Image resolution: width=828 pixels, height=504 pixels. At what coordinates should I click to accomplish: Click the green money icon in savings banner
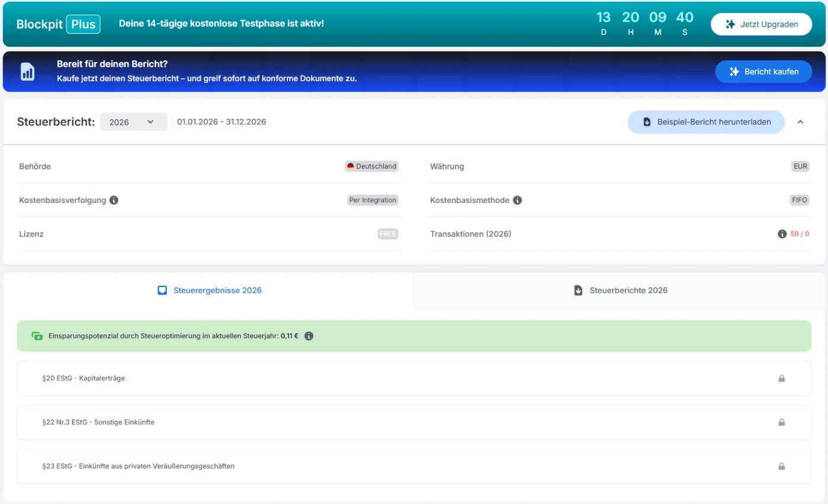[37, 336]
